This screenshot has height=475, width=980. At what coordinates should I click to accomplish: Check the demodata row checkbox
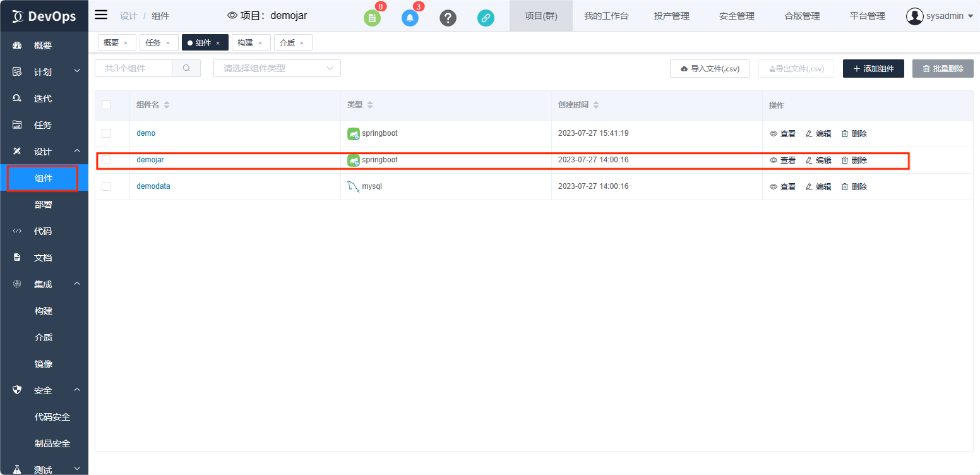point(106,186)
